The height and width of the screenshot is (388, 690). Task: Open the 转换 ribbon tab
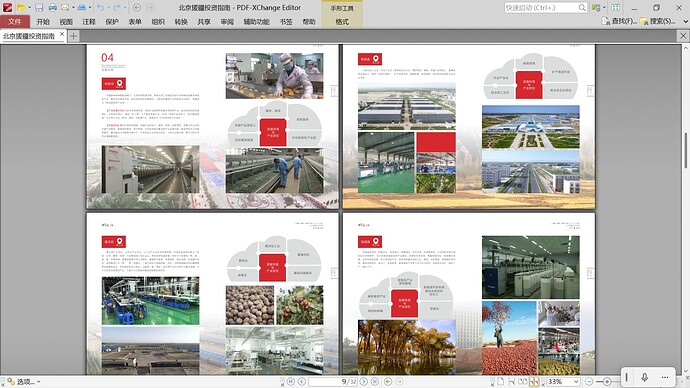point(181,22)
